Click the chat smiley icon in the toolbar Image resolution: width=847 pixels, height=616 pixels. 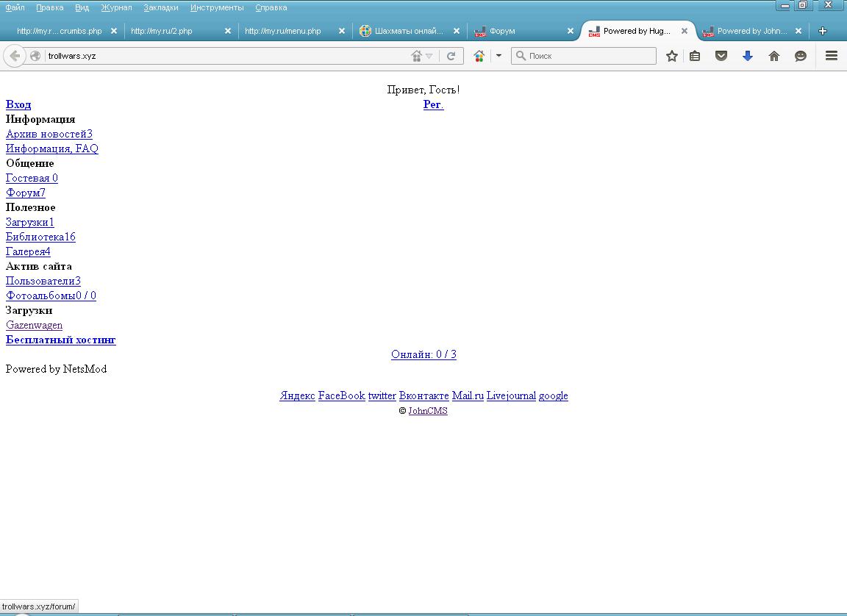click(x=801, y=56)
